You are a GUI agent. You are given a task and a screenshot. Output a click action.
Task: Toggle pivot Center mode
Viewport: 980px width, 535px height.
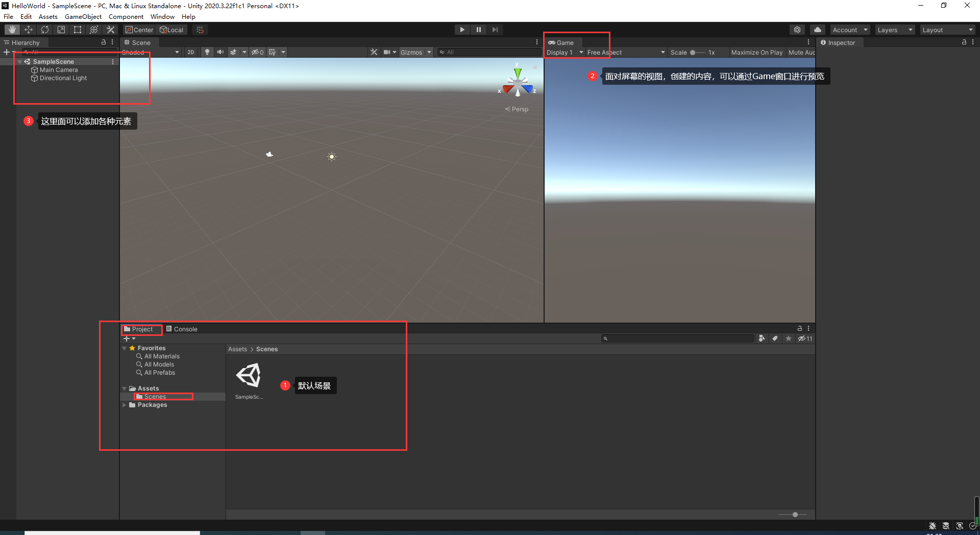[x=139, y=30]
